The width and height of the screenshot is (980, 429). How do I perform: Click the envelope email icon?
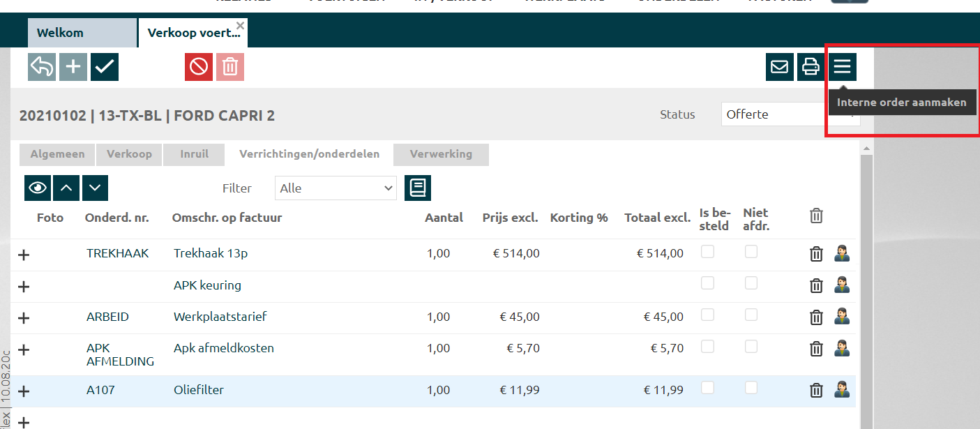[779, 67]
